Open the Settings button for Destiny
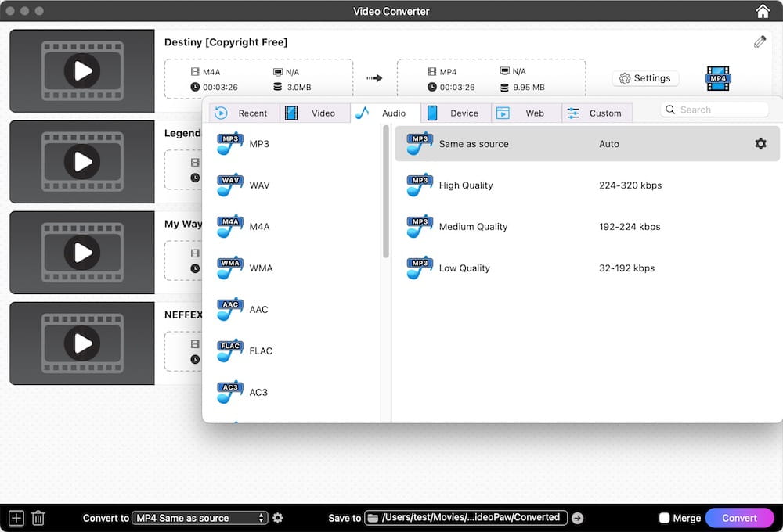 [x=645, y=77]
